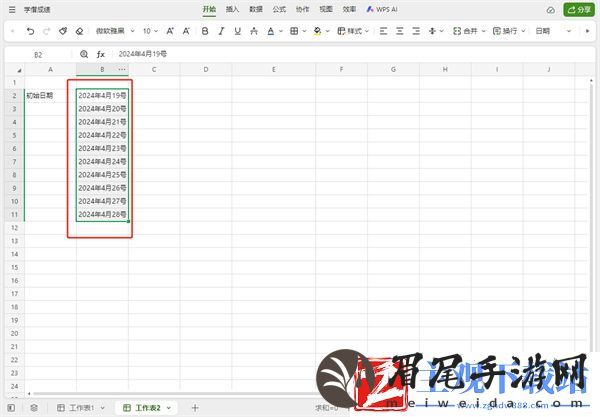Click cell with 初始日期
This screenshot has height=417, width=600.
pyautogui.click(x=51, y=96)
